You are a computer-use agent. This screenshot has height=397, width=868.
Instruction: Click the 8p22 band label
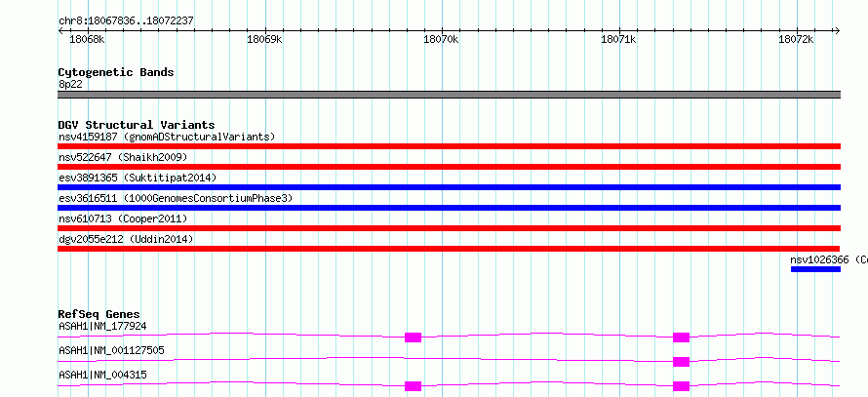click(70, 85)
